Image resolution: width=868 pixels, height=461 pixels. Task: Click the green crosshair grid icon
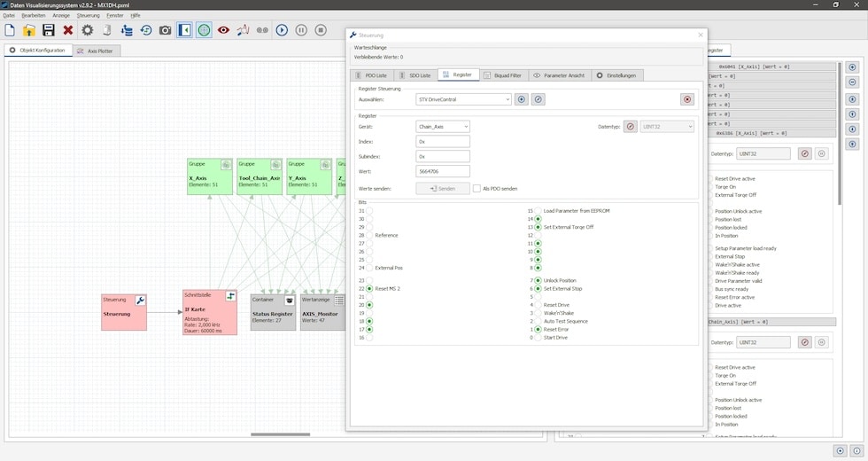pyautogui.click(x=204, y=30)
